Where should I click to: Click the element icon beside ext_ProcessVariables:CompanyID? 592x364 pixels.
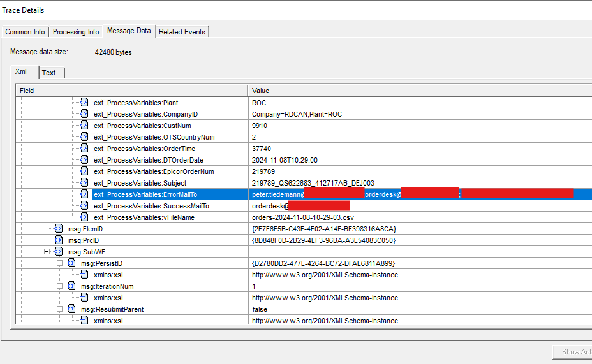(x=84, y=114)
